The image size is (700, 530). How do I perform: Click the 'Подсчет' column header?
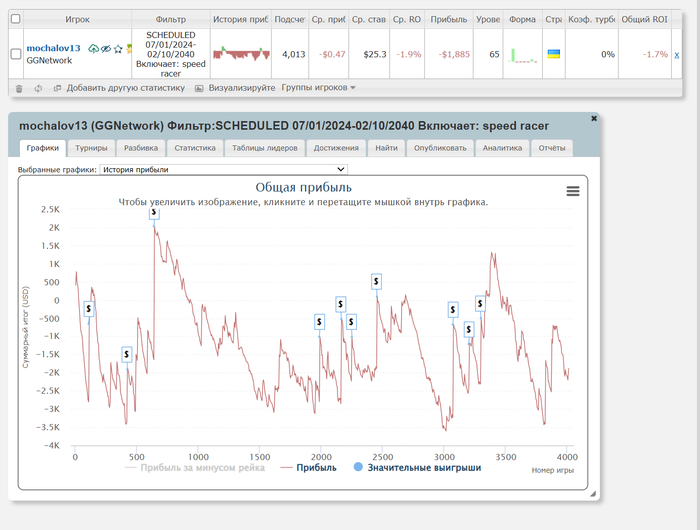click(290, 19)
